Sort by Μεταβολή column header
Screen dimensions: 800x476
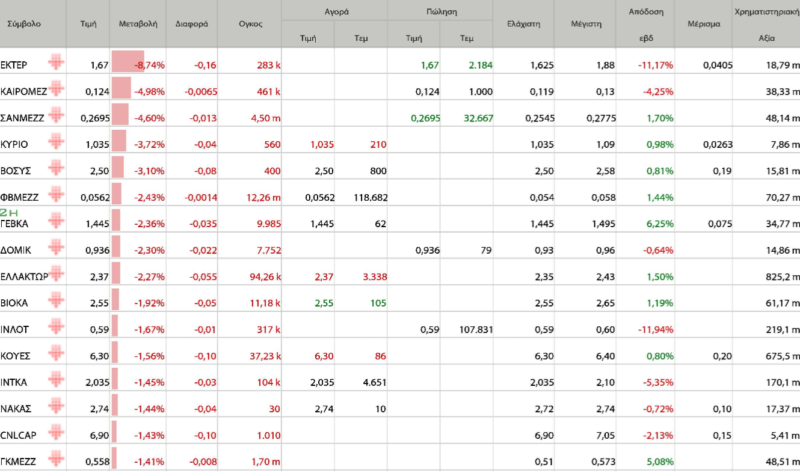pyautogui.click(x=138, y=24)
